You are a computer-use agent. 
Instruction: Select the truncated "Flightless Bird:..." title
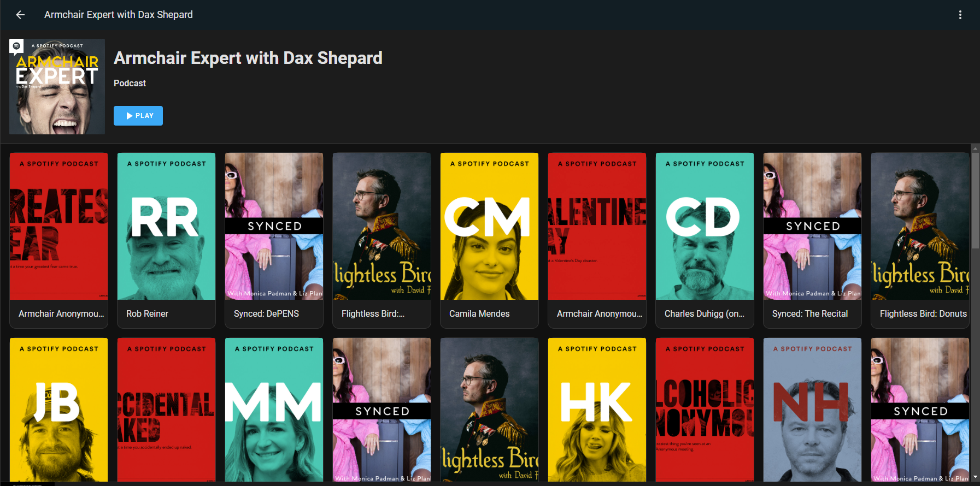click(373, 313)
